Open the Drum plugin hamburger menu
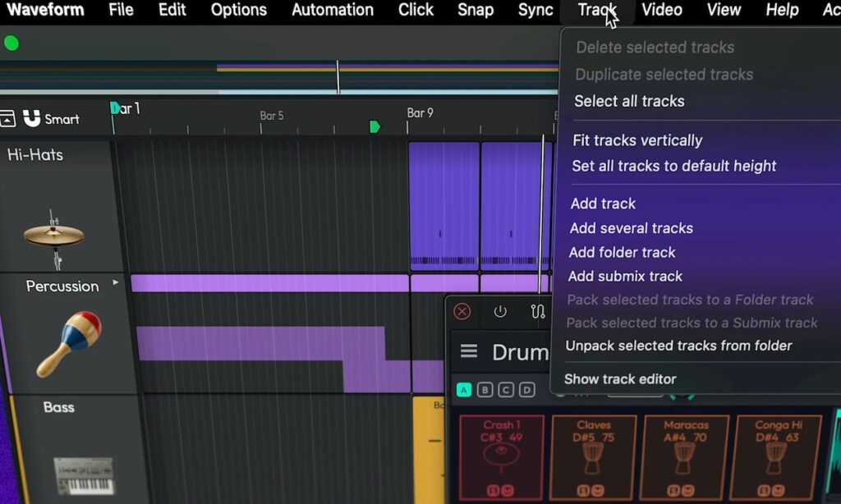Viewport: 841px width, 504px height. (468, 351)
